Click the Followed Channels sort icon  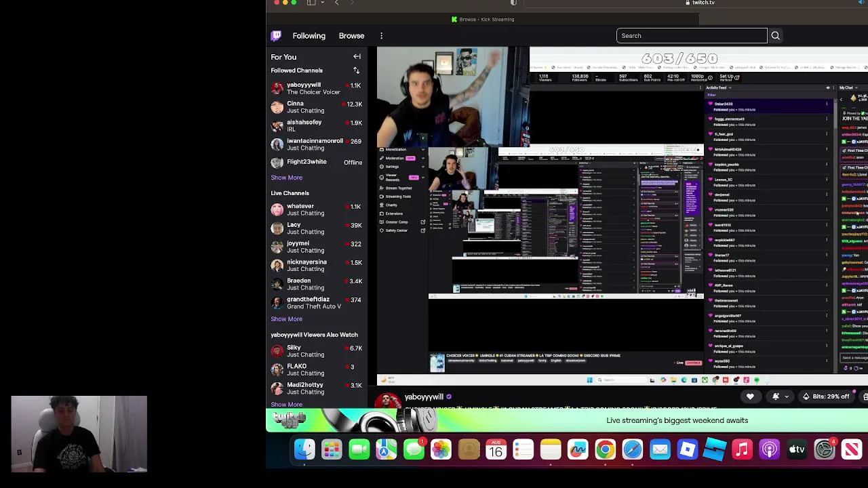356,70
